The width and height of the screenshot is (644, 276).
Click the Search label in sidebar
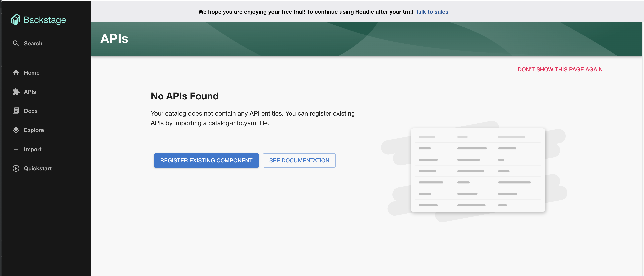point(33,43)
